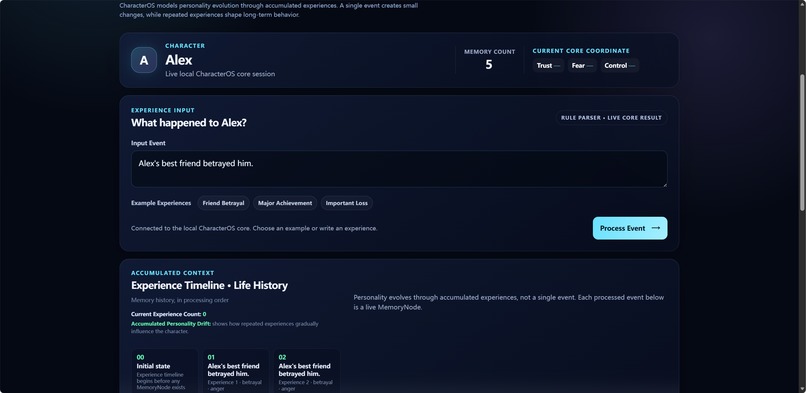Click into the Input Event text field
This screenshot has width=806, height=393.
(399, 169)
